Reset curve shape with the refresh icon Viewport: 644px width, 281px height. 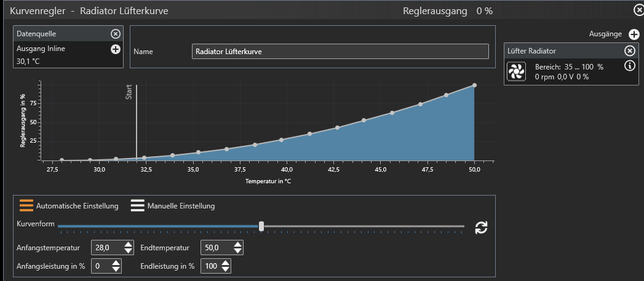(481, 228)
